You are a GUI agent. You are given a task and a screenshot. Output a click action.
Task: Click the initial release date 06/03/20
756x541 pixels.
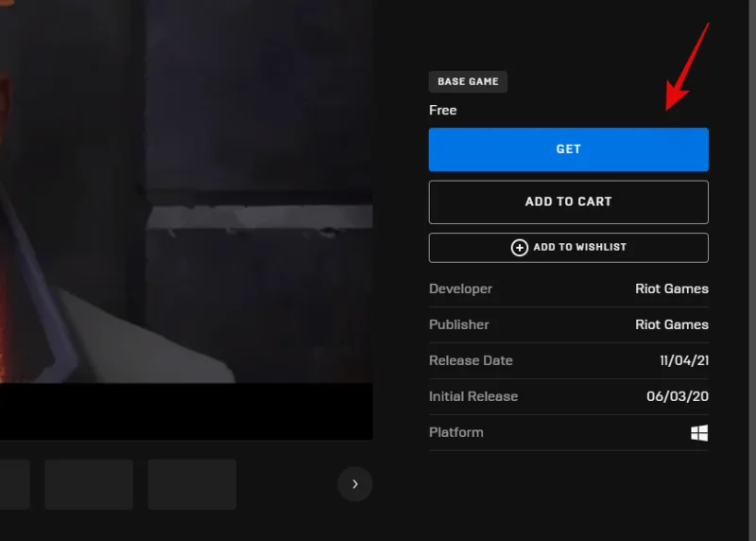[x=678, y=396]
